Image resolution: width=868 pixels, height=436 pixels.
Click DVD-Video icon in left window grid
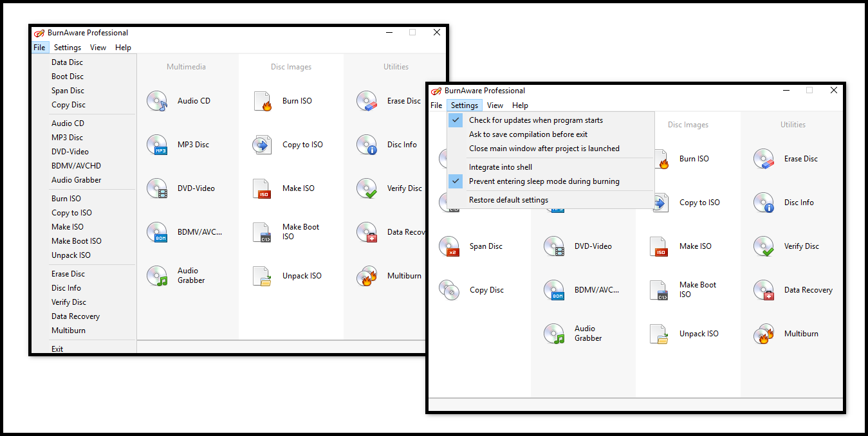(157, 188)
